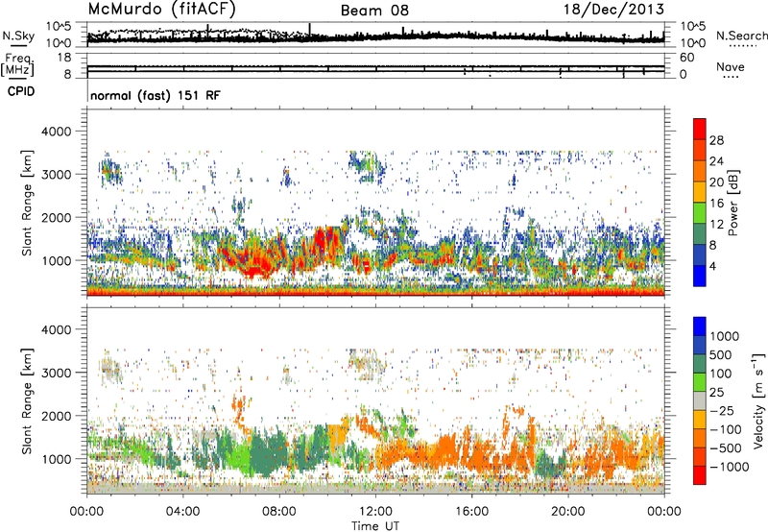Image resolution: width=768 pixels, height=532 pixels.
Task: Click the '10^5' label on left noise axis
Action: pos(59,27)
